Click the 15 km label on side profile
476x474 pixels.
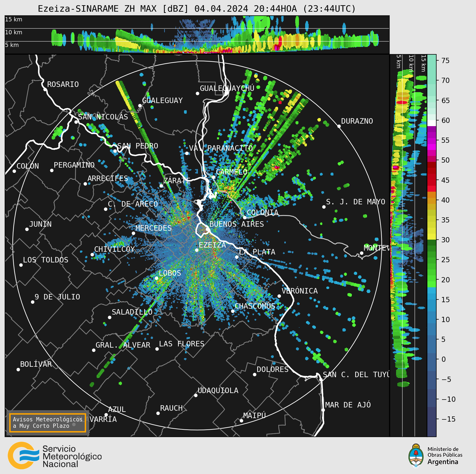423,64
